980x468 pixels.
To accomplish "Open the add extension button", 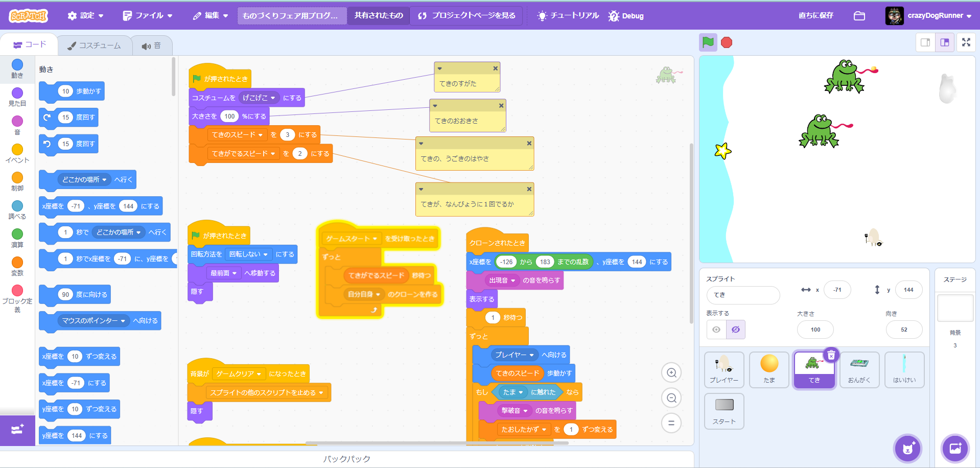I will click(17, 430).
